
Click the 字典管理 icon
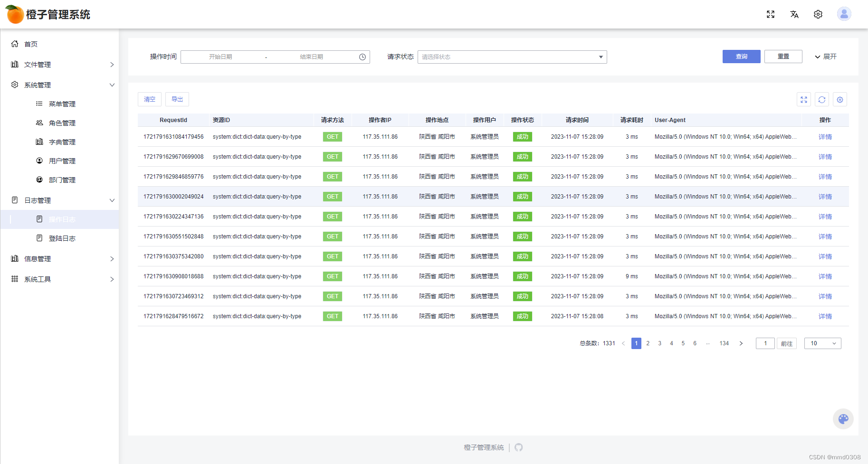coord(39,142)
